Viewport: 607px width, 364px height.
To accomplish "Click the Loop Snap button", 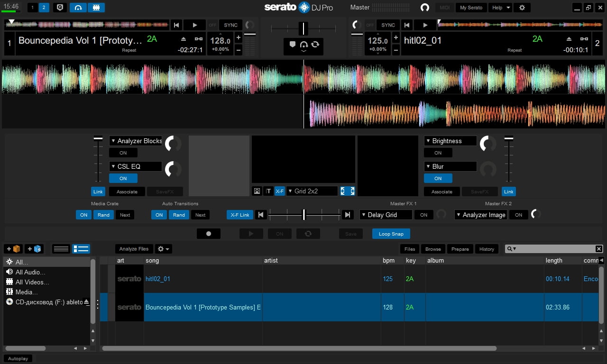I will [x=391, y=234].
